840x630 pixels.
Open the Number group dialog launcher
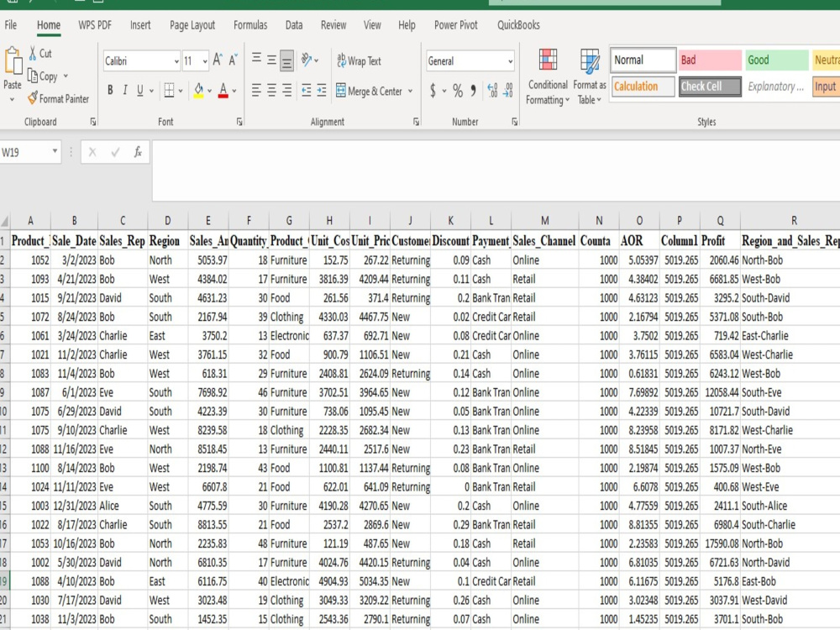[515, 122]
